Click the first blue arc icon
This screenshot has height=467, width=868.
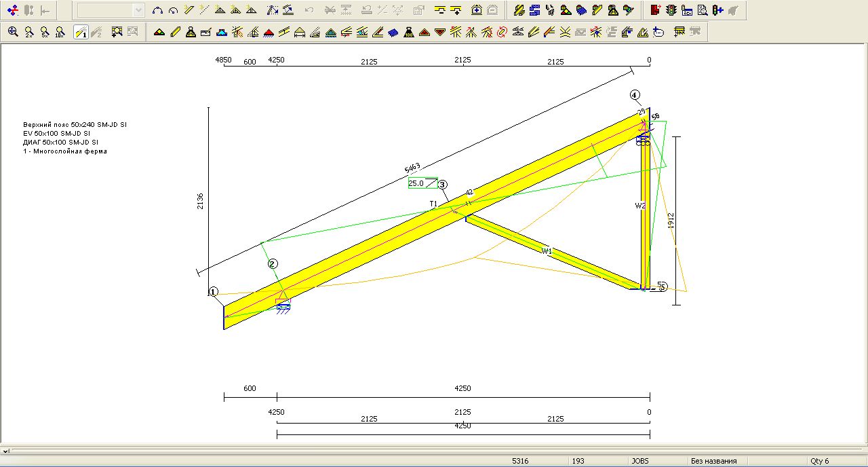pos(157,10)
